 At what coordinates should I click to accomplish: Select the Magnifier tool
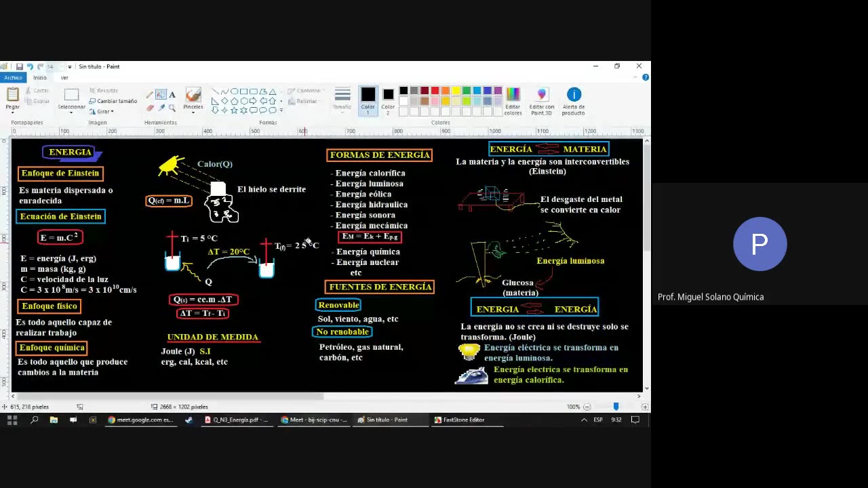pyautogui.click(x=172, y=108)
